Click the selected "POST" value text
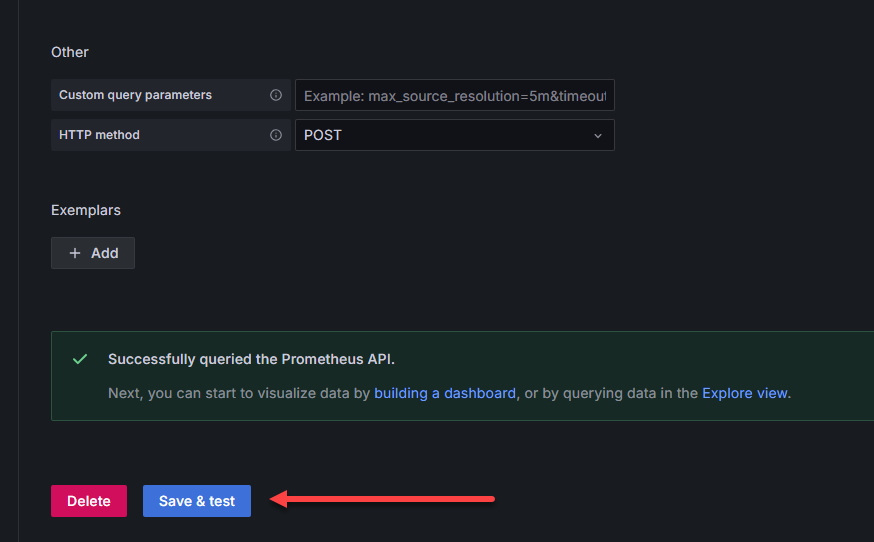874x542 pixels. point(323,135)
